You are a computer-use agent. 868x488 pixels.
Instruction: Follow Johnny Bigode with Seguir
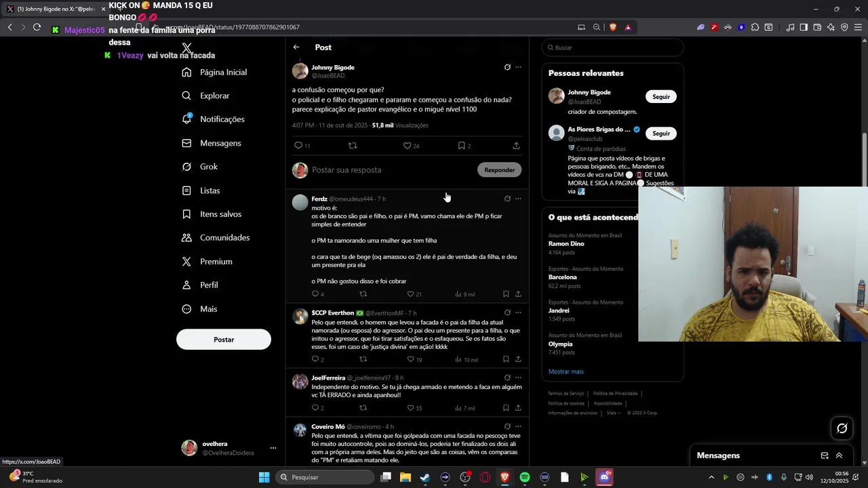pyautogui.click(x=661, y=97)
